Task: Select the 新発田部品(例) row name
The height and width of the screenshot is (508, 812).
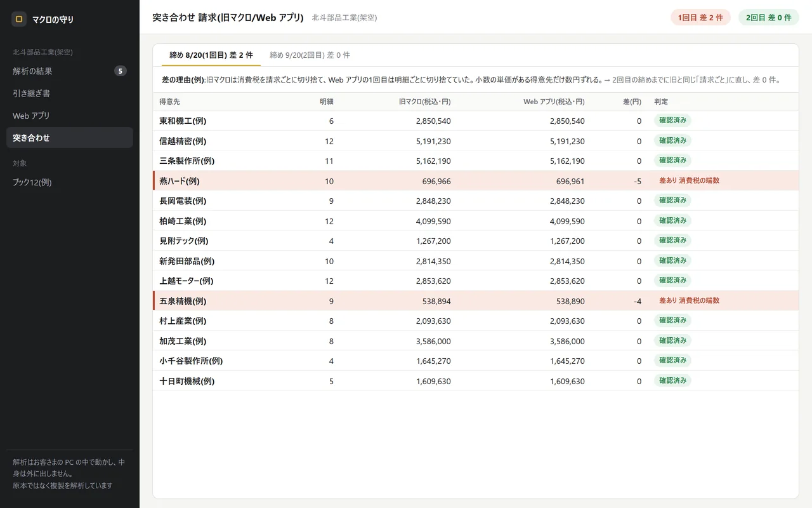Action: 187,261
